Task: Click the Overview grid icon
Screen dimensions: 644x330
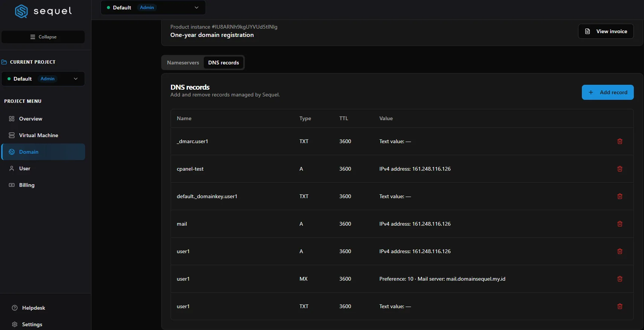Action: [12, 119]
